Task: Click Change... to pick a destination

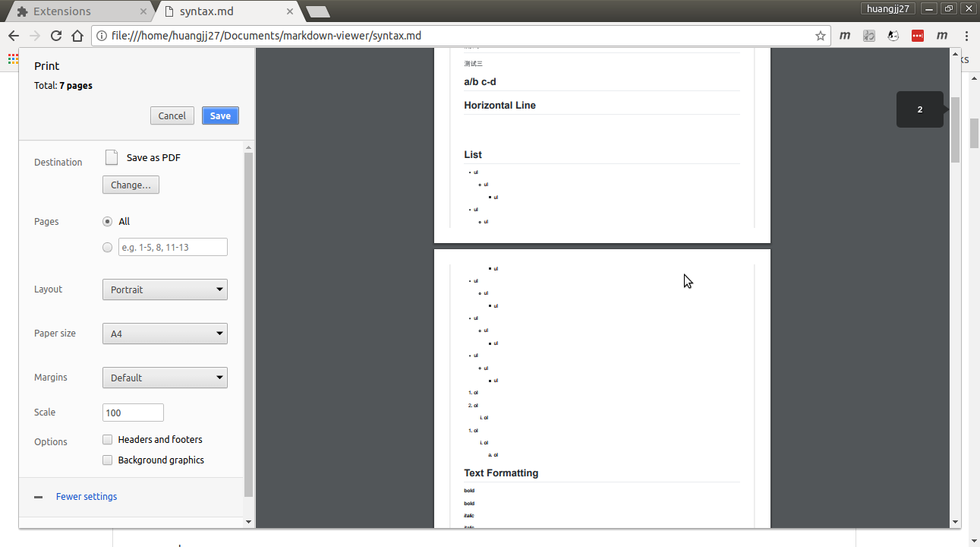Action: [131, 185]
